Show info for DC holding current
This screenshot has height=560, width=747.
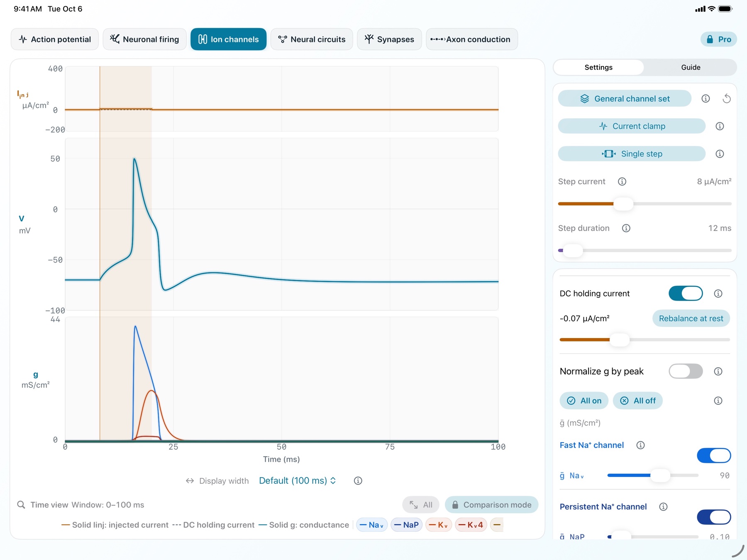718,294
